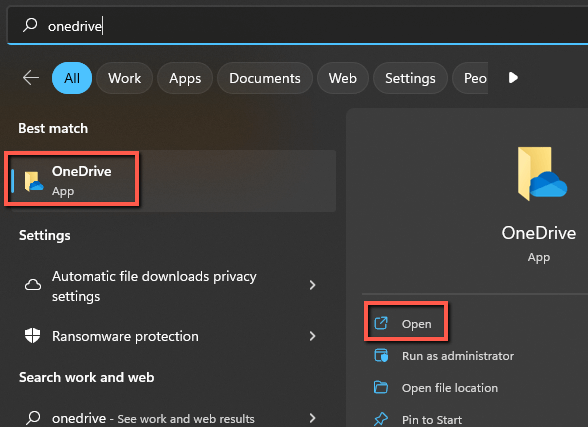Click the large OneDrive icon in details pane
Image resolution: width=588 pixels, height=427 pixels.
[x=542, y=173]
